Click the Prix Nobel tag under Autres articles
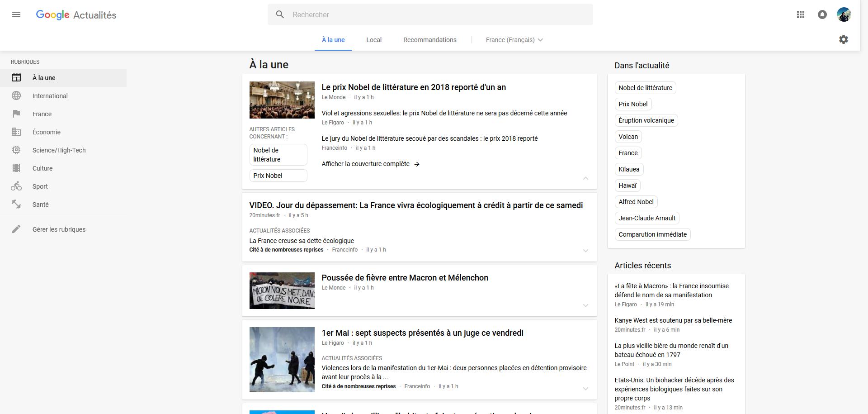This screenshot has width=868, height=414. coord(278,176)
